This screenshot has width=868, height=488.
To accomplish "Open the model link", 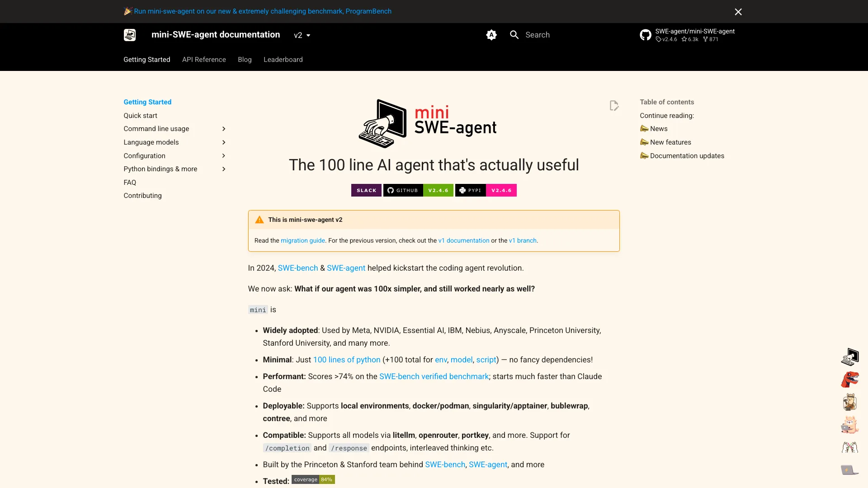I will coord(462,360).
